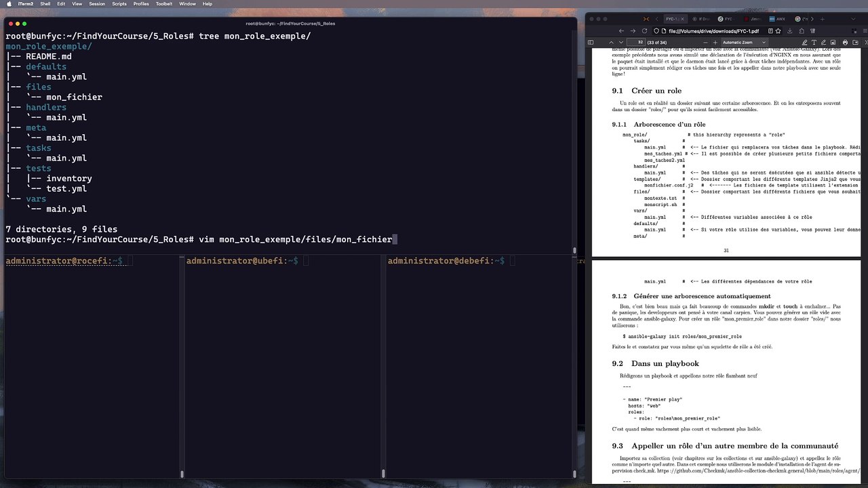The width and height of the screenshot is (868, 488).
Task: Open the Session menu
Action: pos(97,3)
